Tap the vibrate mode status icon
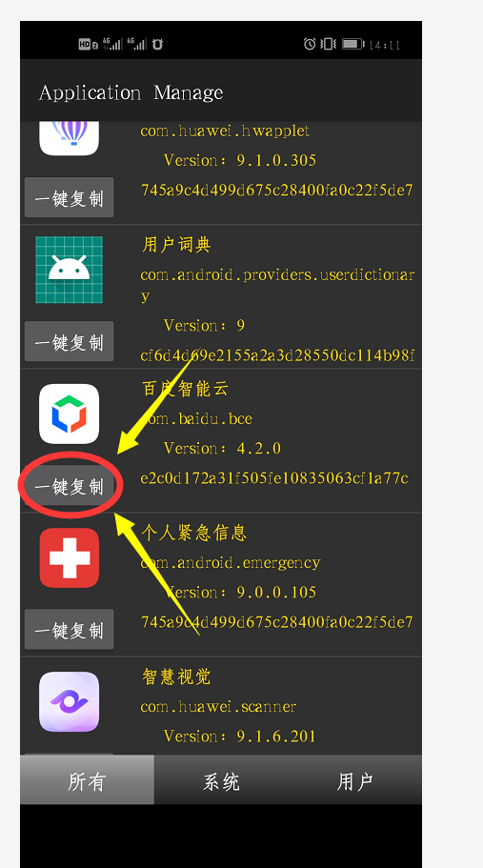The image size is (483, 868). tap(328, 44)
